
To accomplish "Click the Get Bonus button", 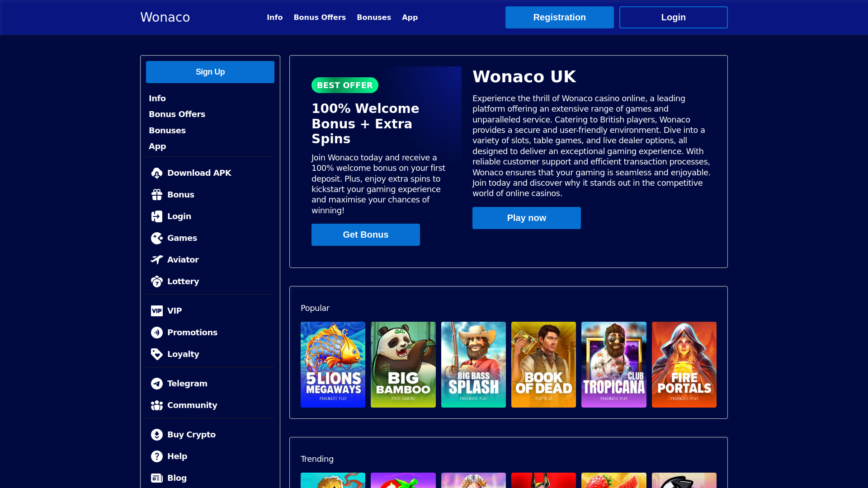I will (x=366, y=235).
